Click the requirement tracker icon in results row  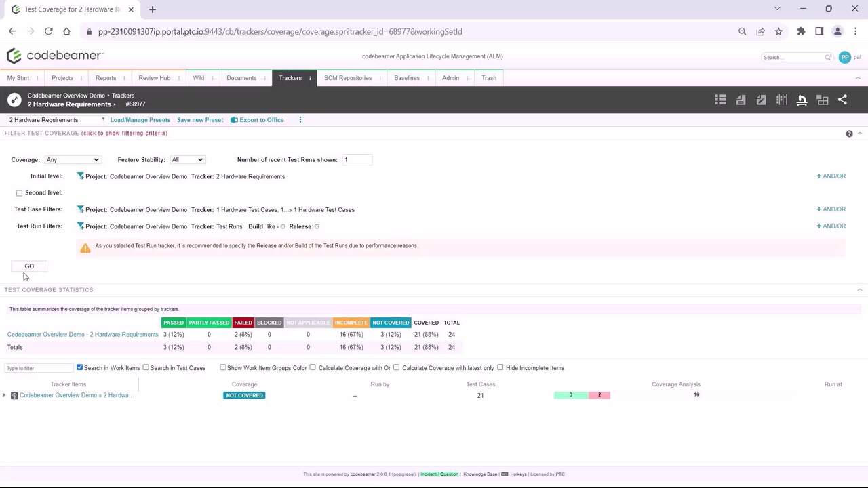14,396
